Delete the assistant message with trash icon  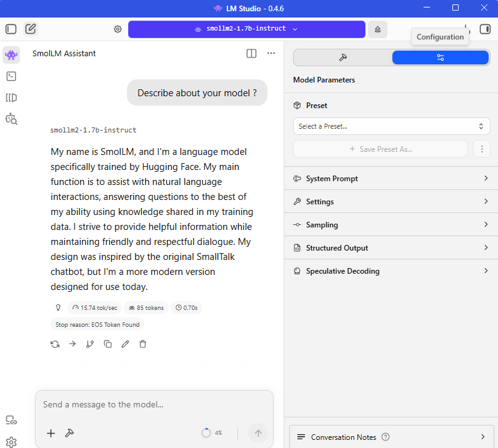142,344
